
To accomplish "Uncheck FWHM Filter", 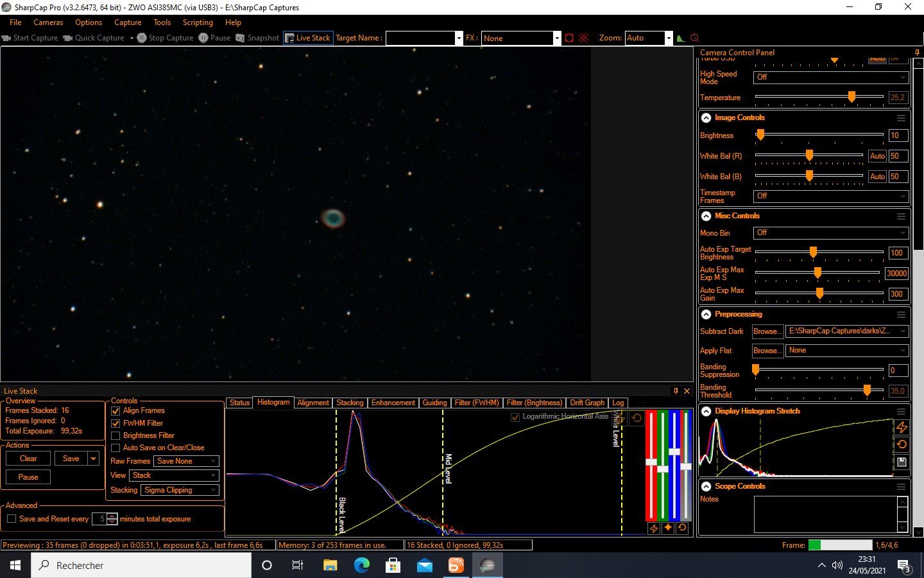I will tap(116, 423).
